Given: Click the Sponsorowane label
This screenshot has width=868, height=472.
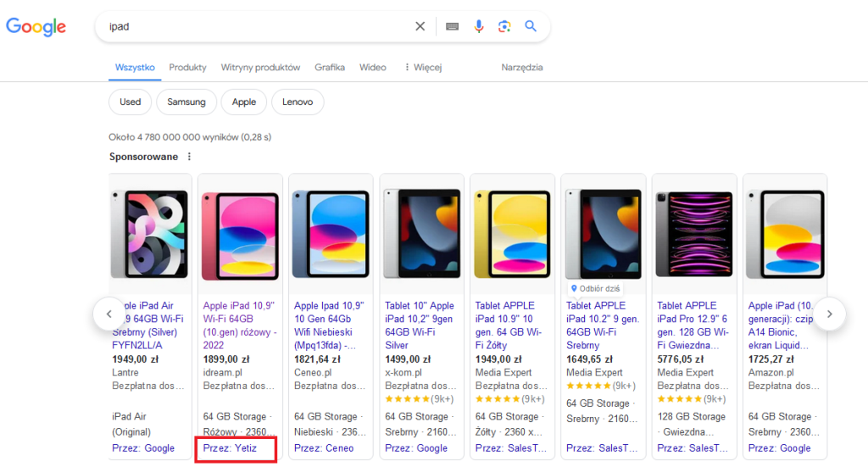Looking at the screenshot, I should pos(143,157).
